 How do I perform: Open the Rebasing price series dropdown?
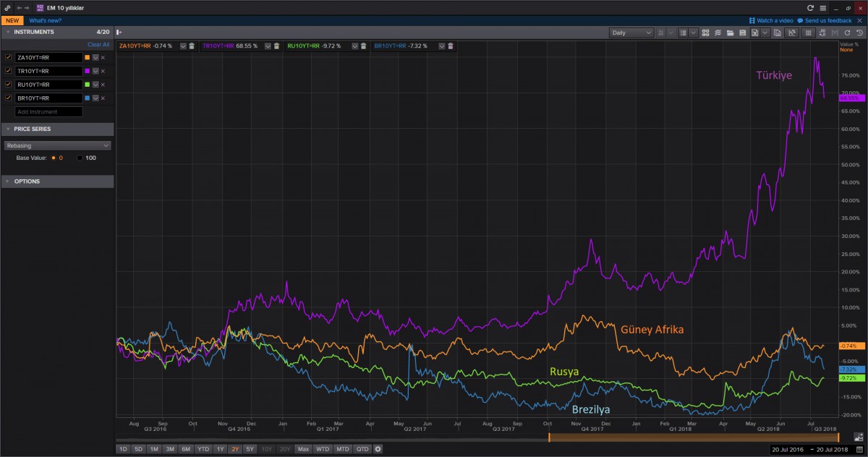57,145
